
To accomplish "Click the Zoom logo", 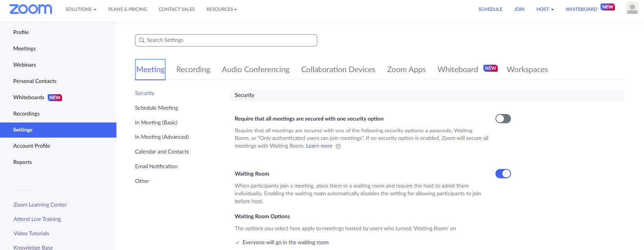I will 31,9.
